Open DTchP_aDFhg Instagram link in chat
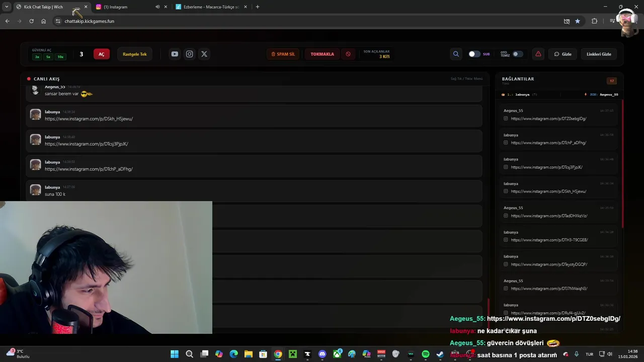644x362 pixels. click(89, 169)
